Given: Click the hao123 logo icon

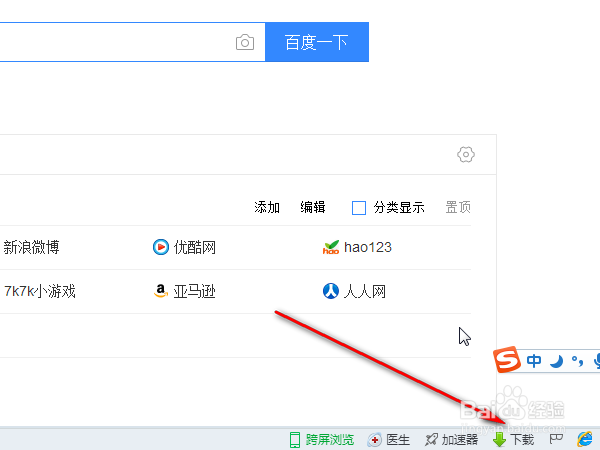Looking at the screenshot, I should (331, 247).
